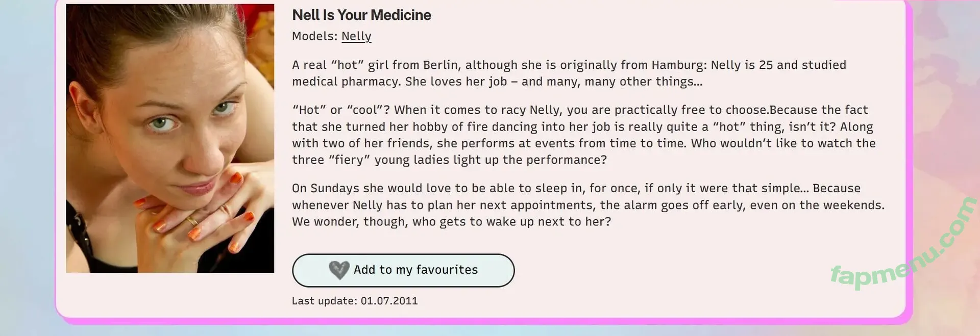Screen dimensions: 980x336
Task: Click the opening words "A real"
Action: tap(309, 65)
